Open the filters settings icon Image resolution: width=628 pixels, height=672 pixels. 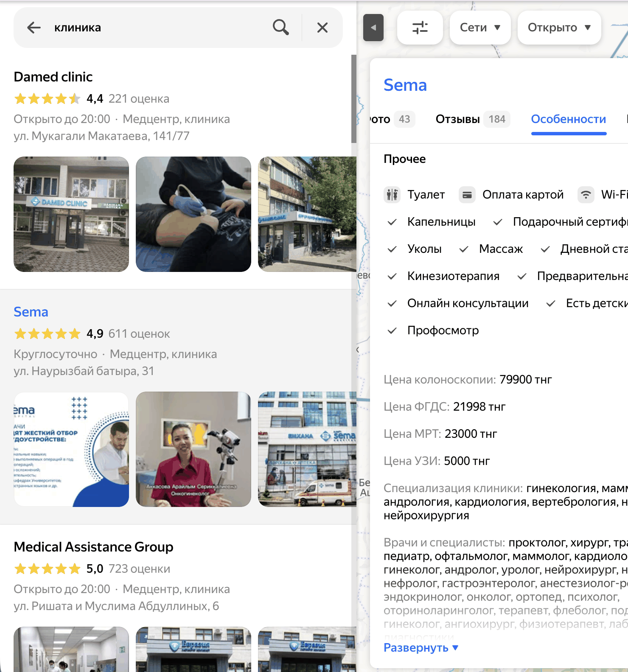click(420, 28)
